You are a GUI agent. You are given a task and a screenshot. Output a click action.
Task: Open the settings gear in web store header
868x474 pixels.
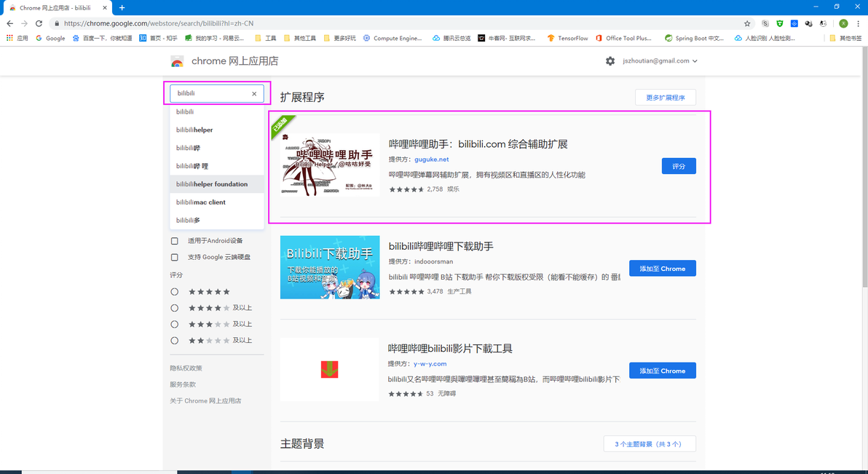(x=610, y=61)
